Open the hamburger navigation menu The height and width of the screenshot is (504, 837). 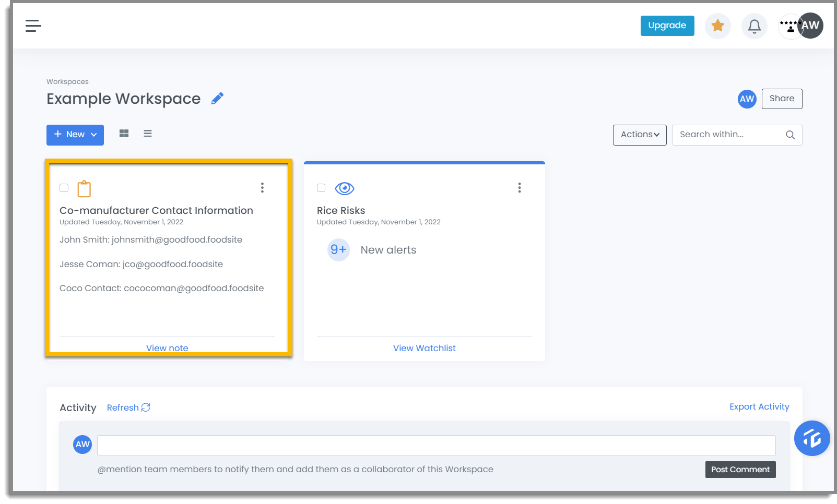pyautogui.click(x=33, y=26)
